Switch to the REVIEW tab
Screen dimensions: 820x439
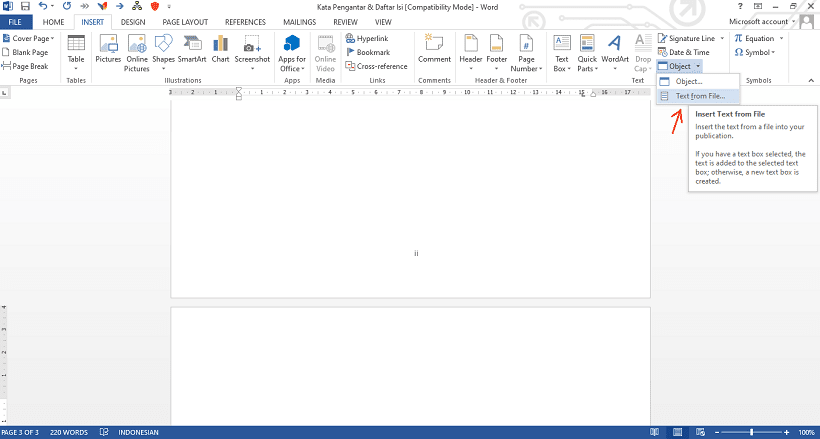[346, 22]
